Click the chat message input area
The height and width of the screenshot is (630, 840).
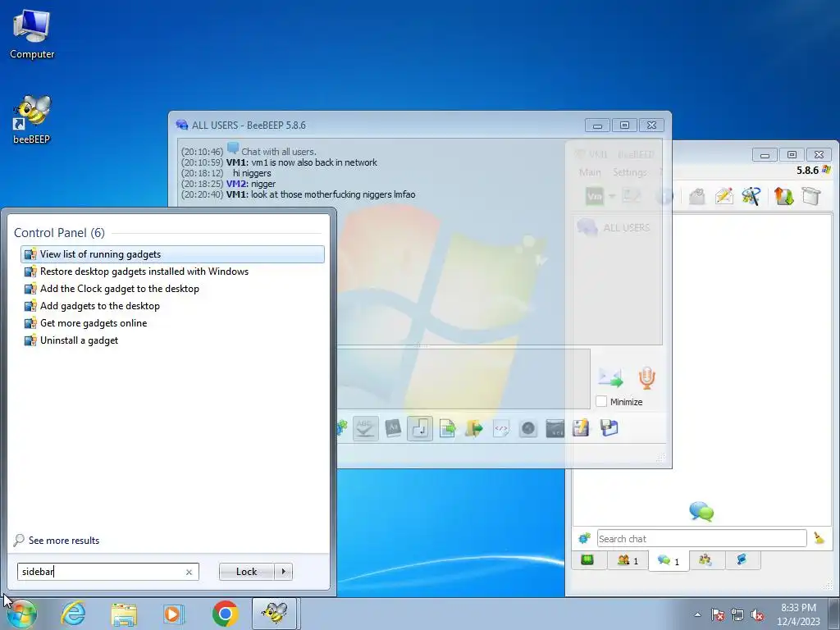463,379
